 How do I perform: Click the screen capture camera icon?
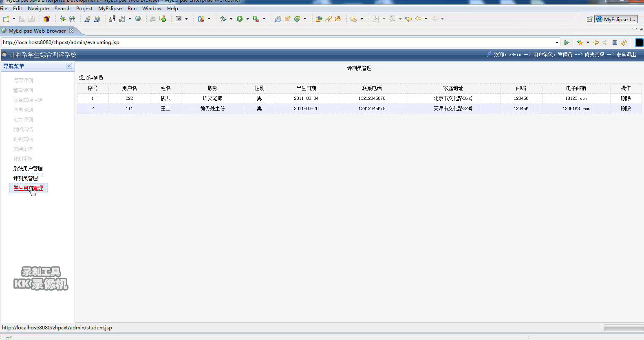click(178, 19)
